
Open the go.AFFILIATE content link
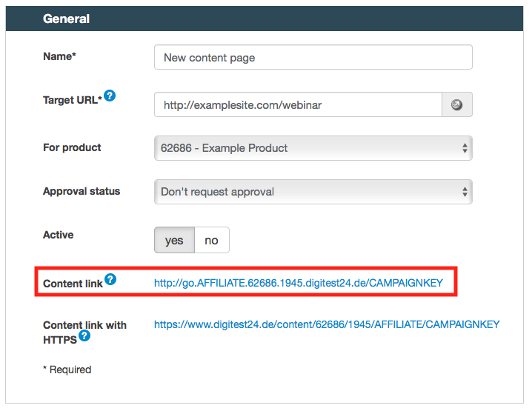[x=298, y=283]
